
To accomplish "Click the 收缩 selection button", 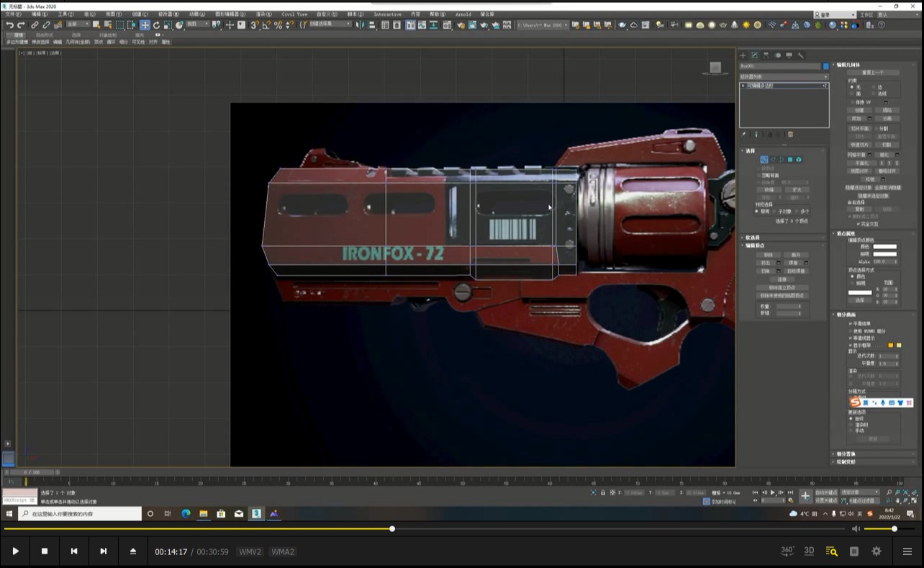I will coord(769,190).
